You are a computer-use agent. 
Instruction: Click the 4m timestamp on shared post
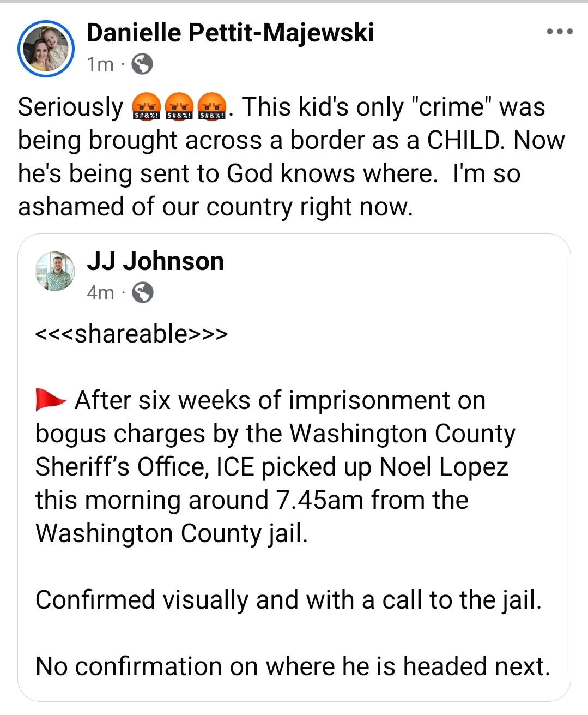click(x=100, y=293)
